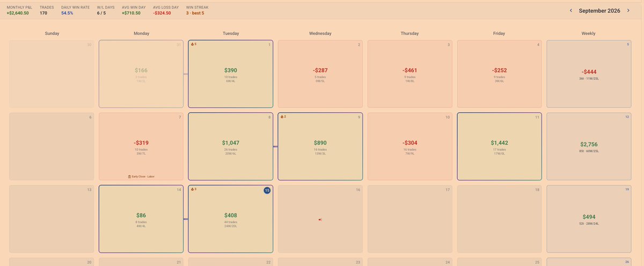This screenshot has width=644, height=266.
Task: Click the streak flame icon on September 15
Action: [192, 189]
